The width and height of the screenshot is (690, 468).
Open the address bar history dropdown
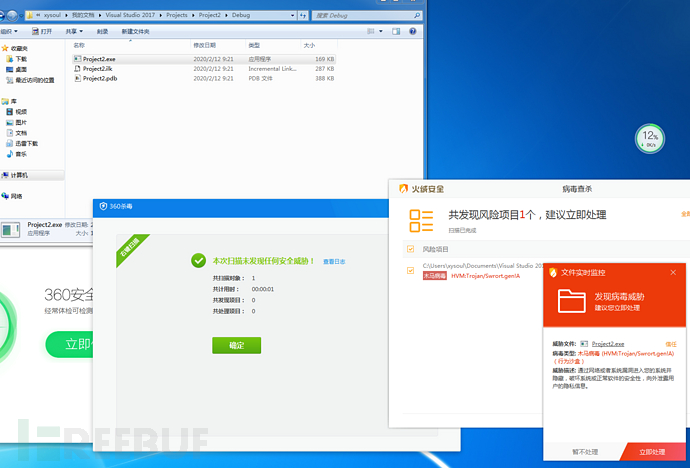tap(293, 15)
